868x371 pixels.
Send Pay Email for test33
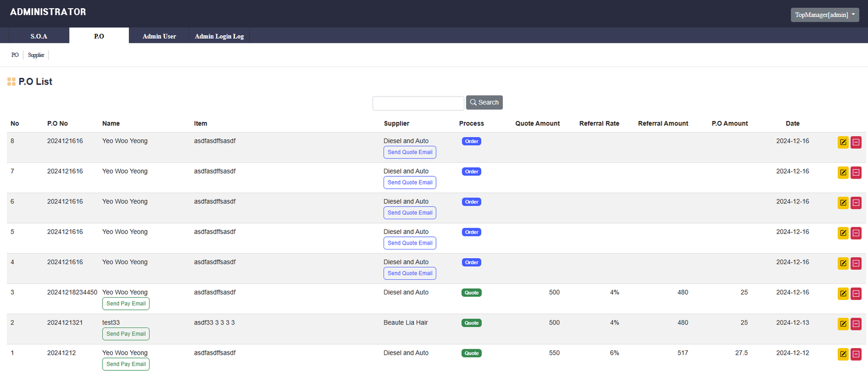click(126, 334)
